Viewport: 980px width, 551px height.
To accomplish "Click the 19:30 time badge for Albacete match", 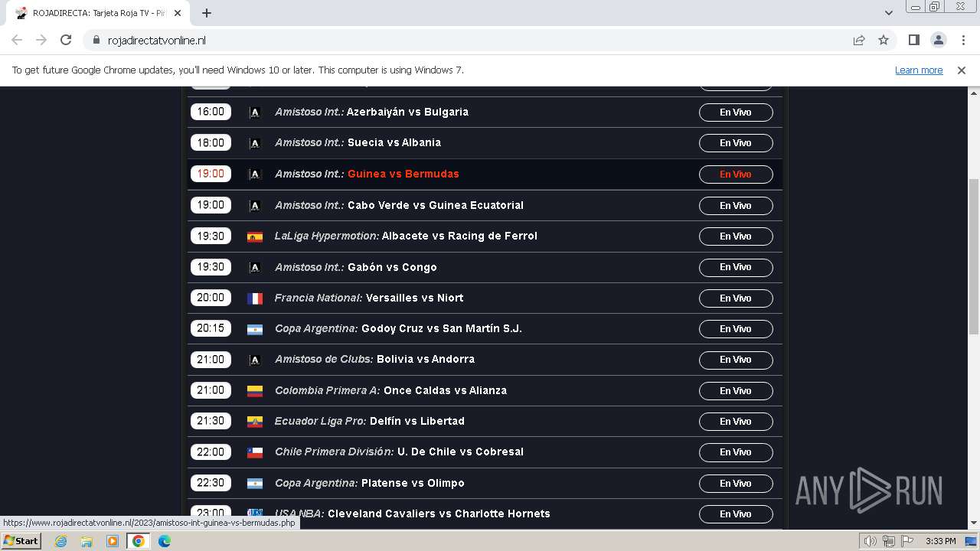I will (x=211, y=236).
